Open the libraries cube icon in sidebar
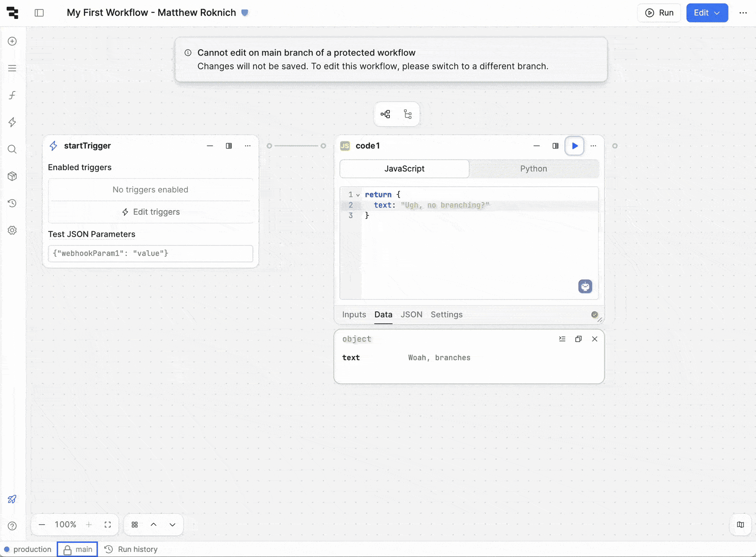This screenshot has width=756, height=557. pyautogui.click(x=12, y=176)
